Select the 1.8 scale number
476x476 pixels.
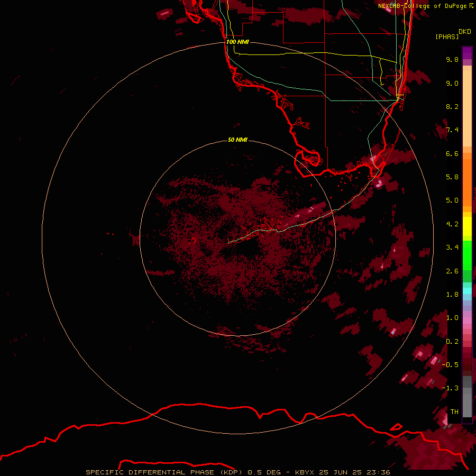(452, 295)
